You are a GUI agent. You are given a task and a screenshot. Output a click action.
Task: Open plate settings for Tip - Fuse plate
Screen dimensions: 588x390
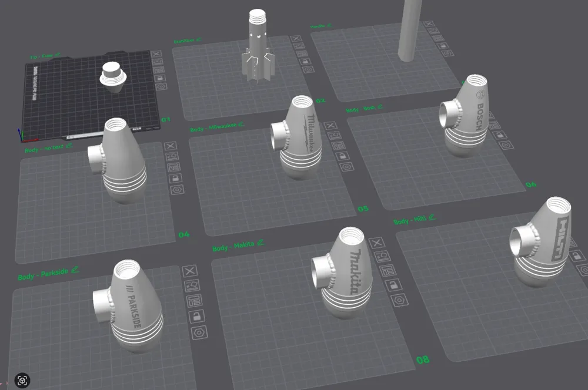point(162,86)
